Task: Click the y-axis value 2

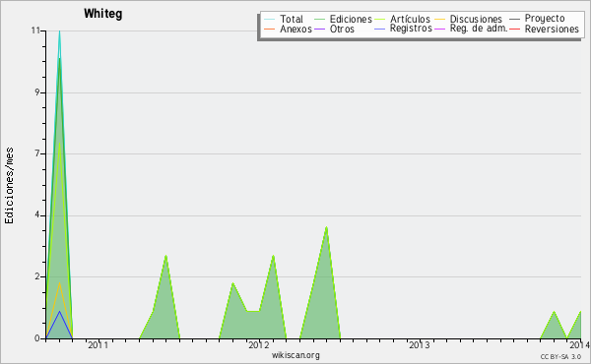Action: click(x=37, y=276)
